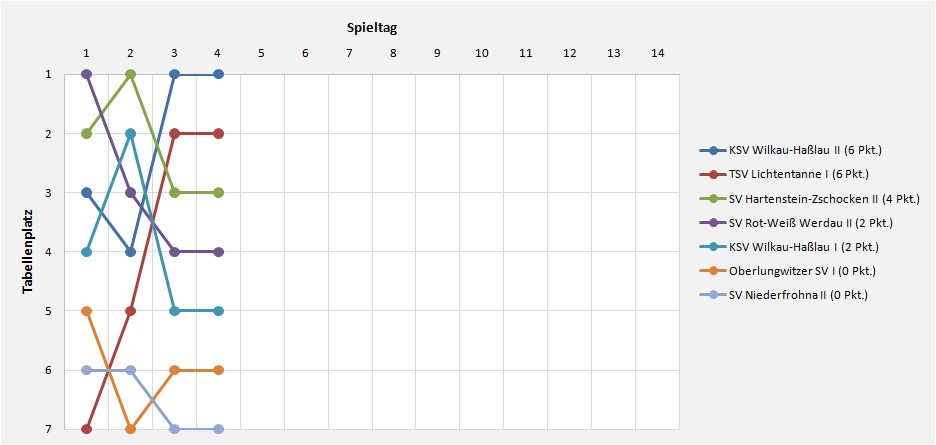Screen dimensions: 936x445
Task: Select the teal marker at Spieltag 4, rank 5
Action: (x=218, y=311)
